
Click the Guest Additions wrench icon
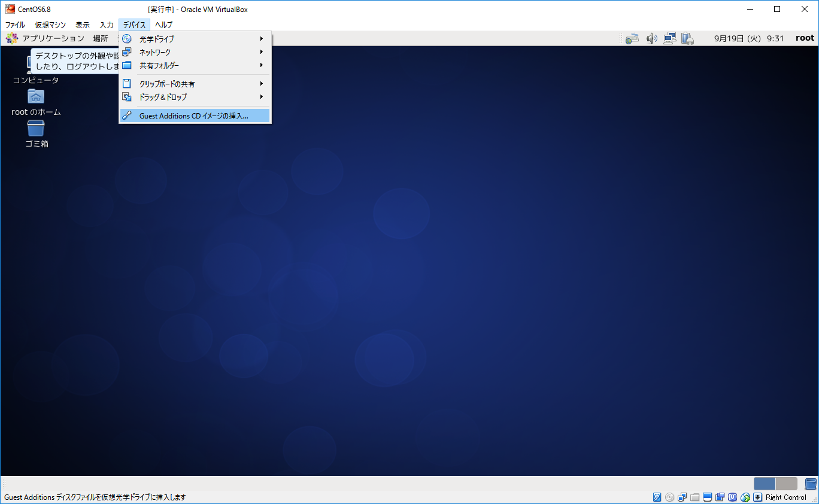coord(127,116)
